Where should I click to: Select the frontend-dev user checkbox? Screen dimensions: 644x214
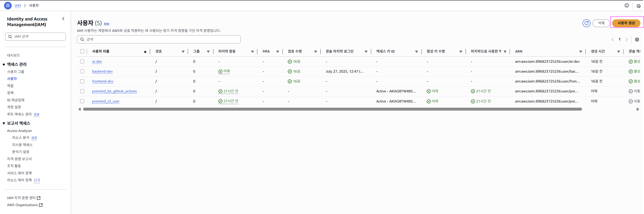point(82,81)
